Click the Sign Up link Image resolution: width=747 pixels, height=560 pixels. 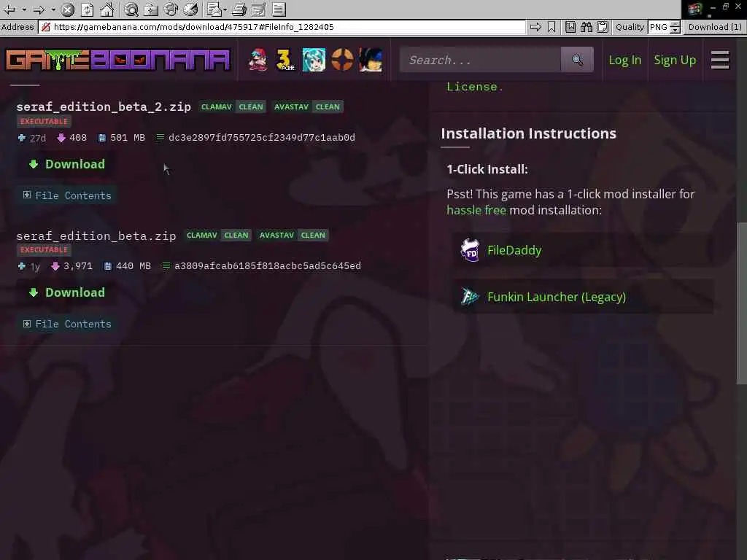tap(675, 60)
